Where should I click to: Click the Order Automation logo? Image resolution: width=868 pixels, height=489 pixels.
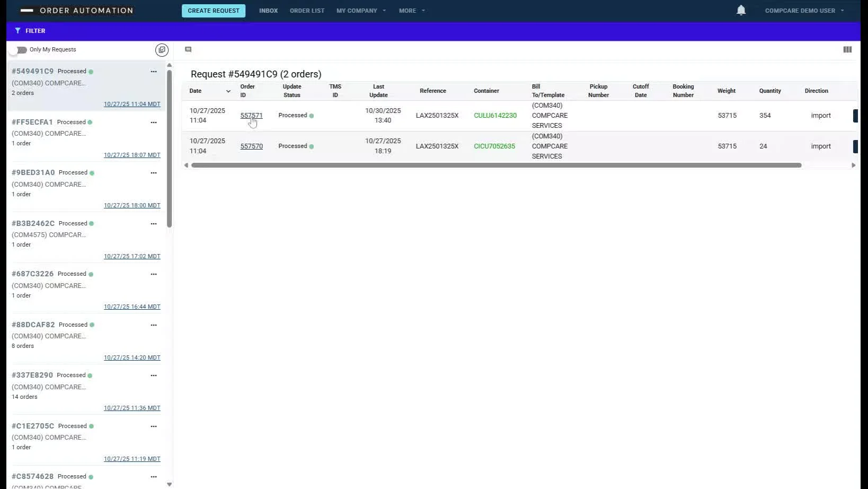click(x=77, y=10)
